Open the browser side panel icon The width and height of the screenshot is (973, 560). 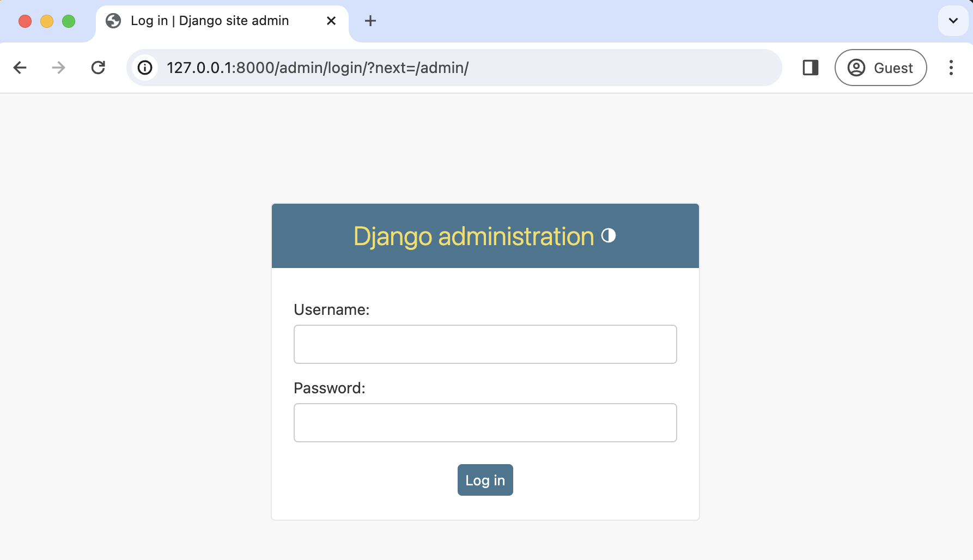(x=811, y=68)
